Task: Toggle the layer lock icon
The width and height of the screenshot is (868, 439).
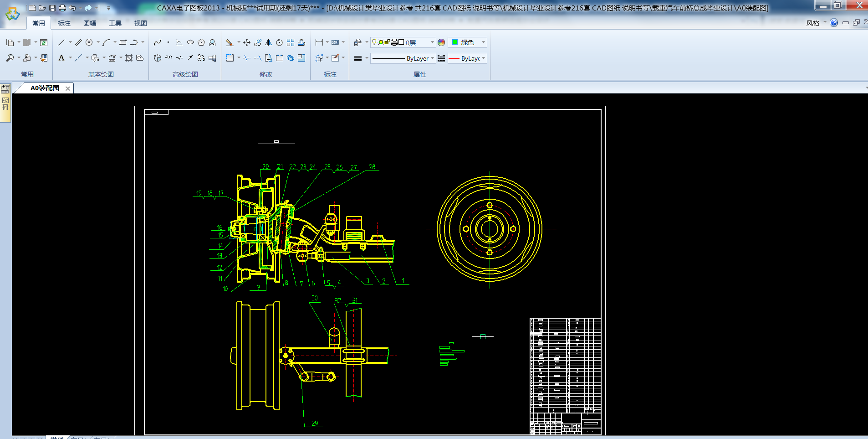Action: (x=388, y=42)
